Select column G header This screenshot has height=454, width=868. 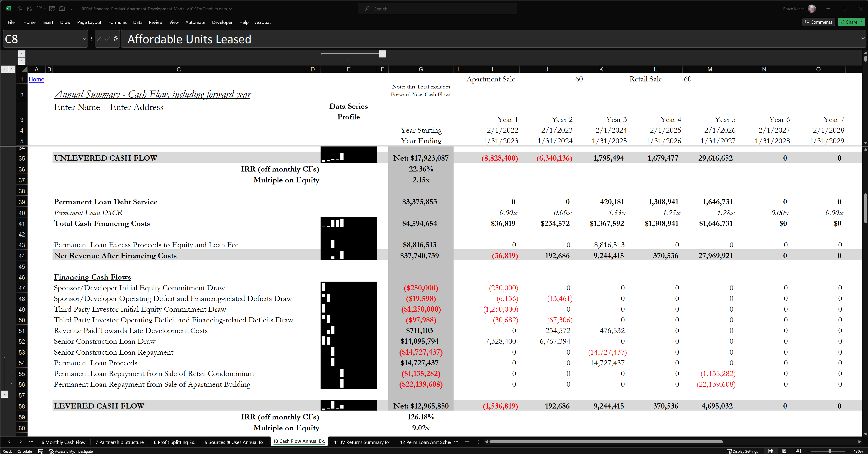pos(421,69)
